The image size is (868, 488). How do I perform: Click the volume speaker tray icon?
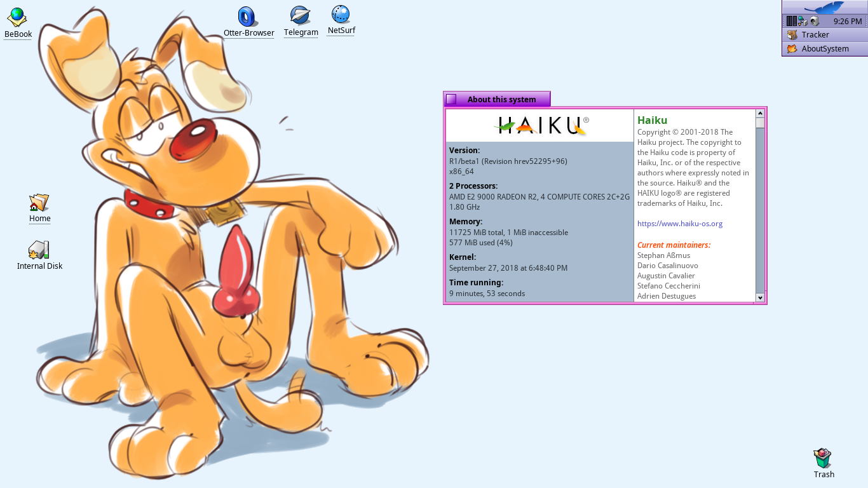pos(814,21)
